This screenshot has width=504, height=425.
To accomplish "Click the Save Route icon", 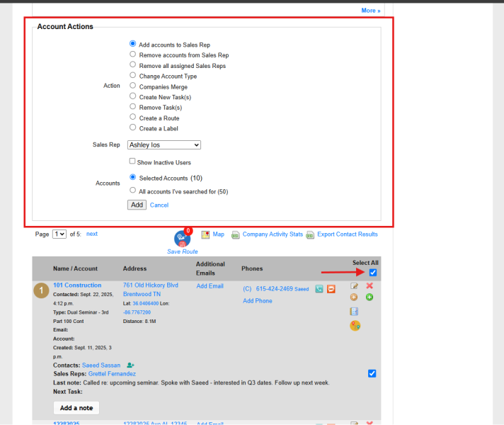I will [x=182, y=239].
